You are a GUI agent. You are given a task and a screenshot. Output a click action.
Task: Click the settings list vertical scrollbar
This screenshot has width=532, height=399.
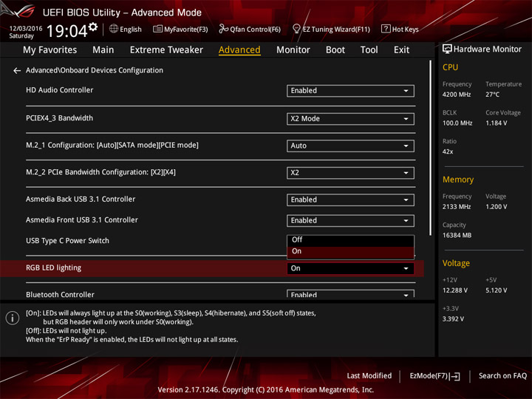point(431,148)
